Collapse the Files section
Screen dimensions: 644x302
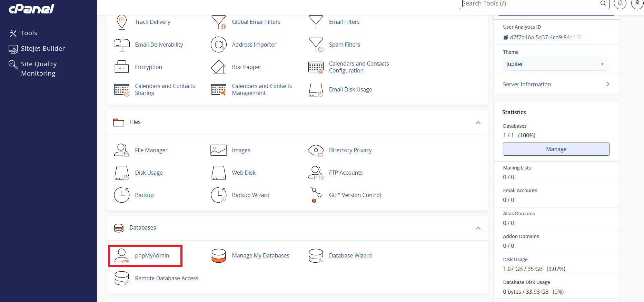click(478, 123)
